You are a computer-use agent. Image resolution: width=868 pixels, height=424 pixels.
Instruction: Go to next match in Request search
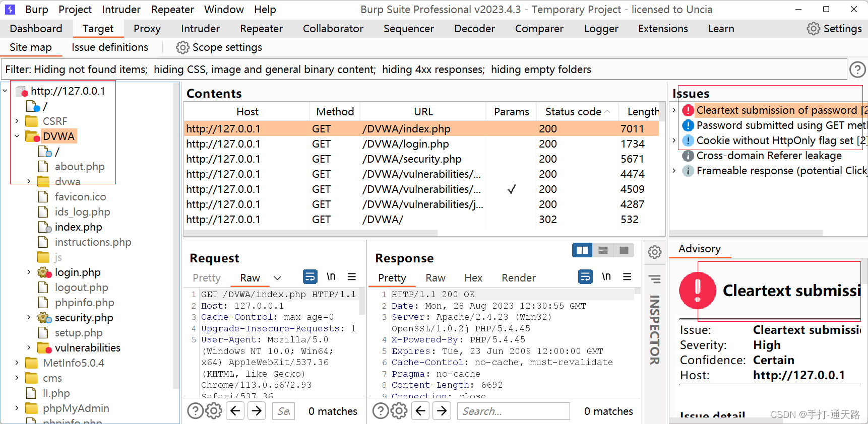(x=257, y=411)
